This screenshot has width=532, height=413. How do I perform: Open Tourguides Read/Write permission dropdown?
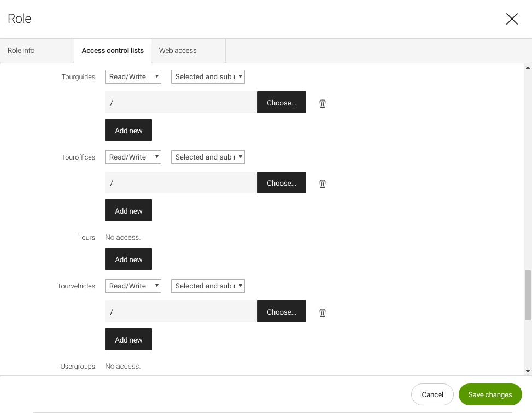tap(133, 77)
